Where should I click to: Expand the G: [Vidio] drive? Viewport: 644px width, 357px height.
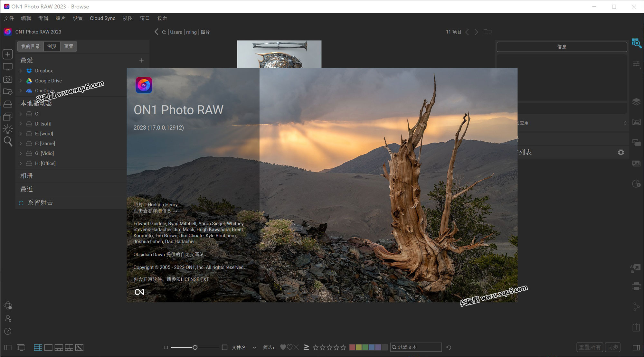pos(21,154)
